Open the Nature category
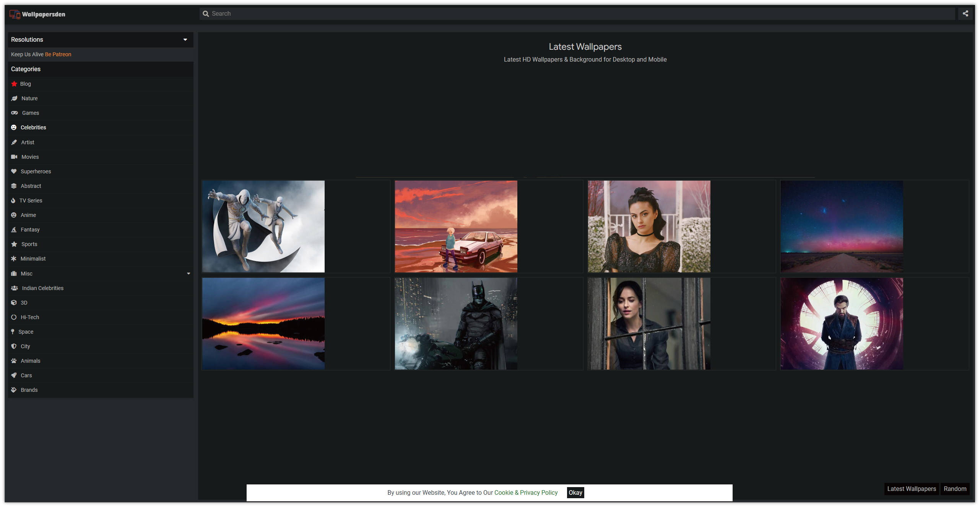 (29, 98)
